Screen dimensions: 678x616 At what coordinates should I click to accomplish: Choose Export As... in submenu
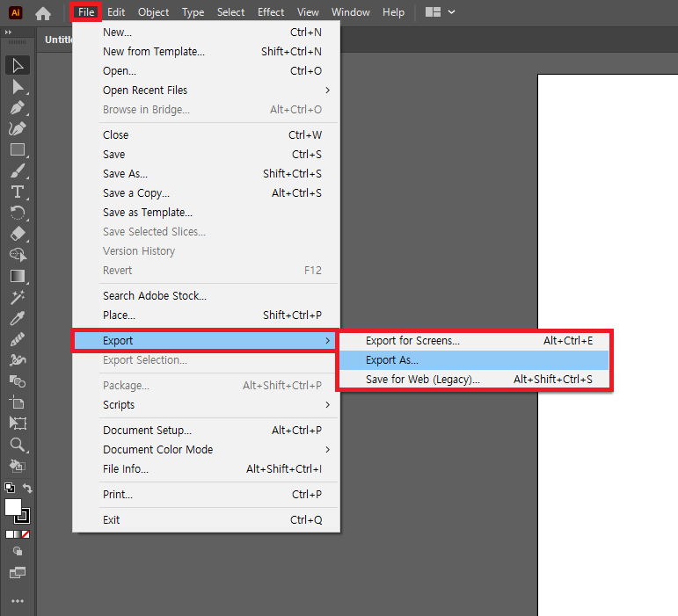point(474,359)
